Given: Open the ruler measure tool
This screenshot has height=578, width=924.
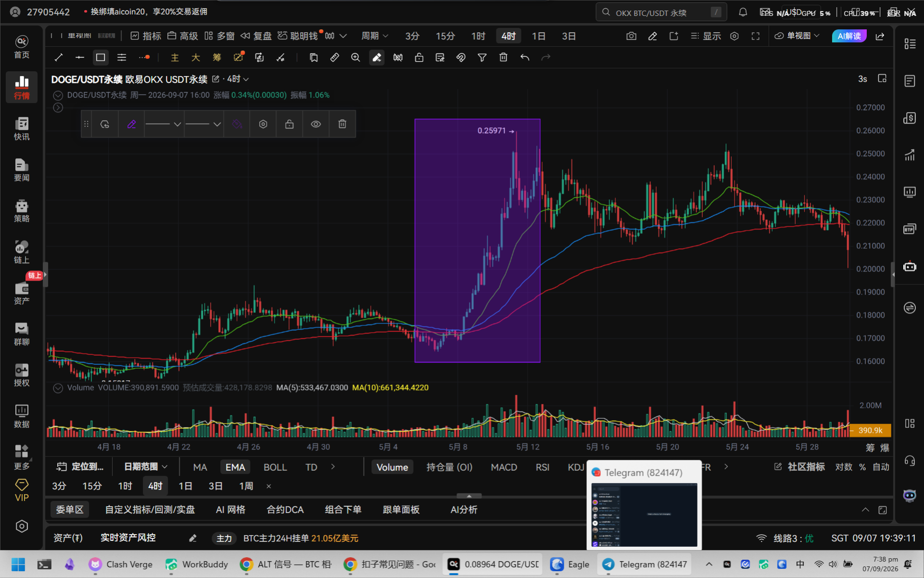Looking at the screenshot, I should pos(334,57).
